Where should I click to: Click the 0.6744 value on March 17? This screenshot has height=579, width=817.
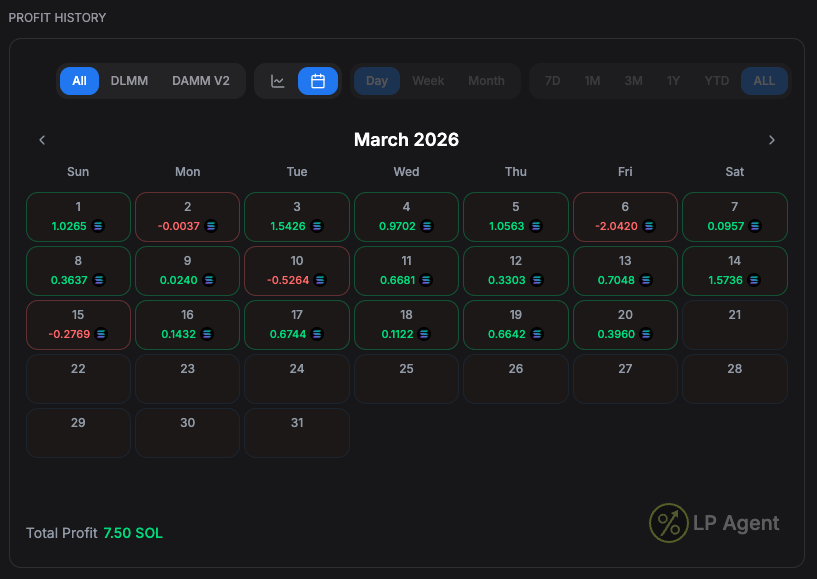pyautogui.click(x=288, y=334)
